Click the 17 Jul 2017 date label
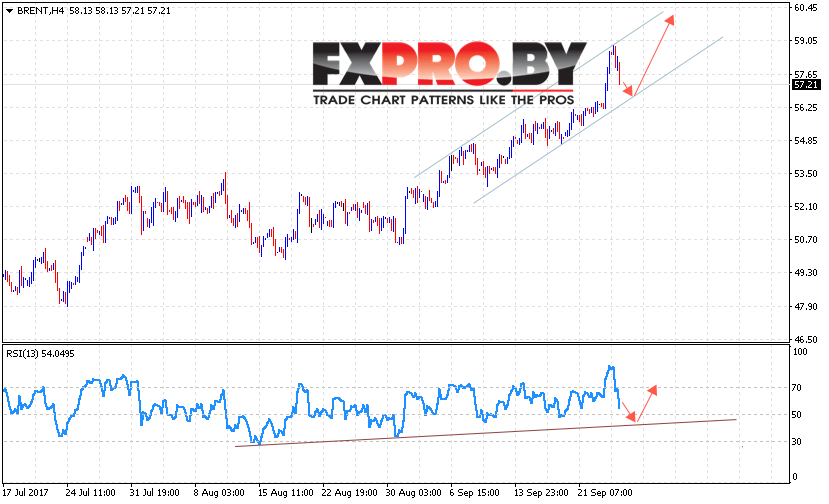Viewport: 829px width, 504px height. pyautogui.click(x=25, y=493)
